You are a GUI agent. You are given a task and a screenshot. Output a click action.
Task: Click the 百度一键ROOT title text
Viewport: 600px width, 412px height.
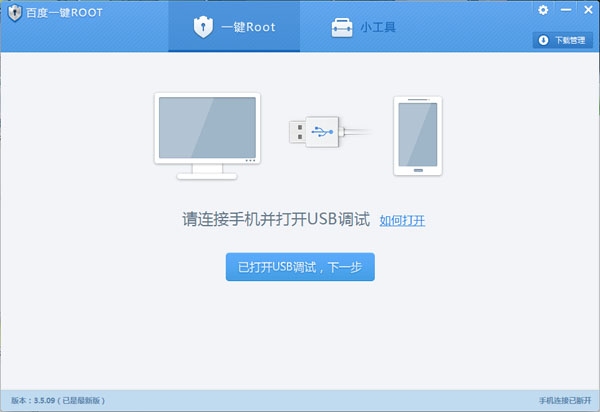[x=56, y=14]
